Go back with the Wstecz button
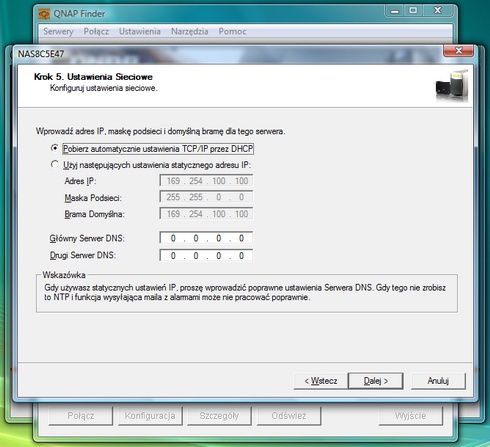 click(x=321, y=381)
